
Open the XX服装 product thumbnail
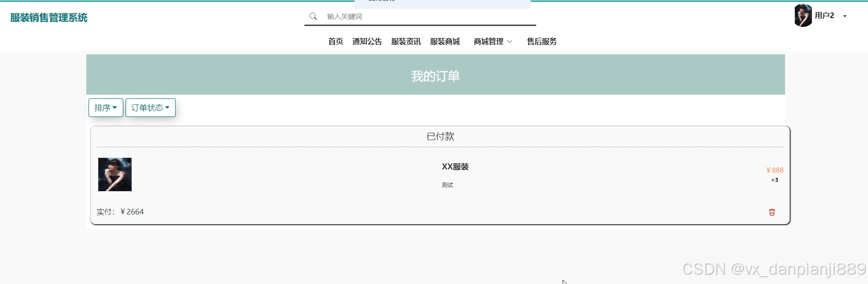tap(115, 174)
